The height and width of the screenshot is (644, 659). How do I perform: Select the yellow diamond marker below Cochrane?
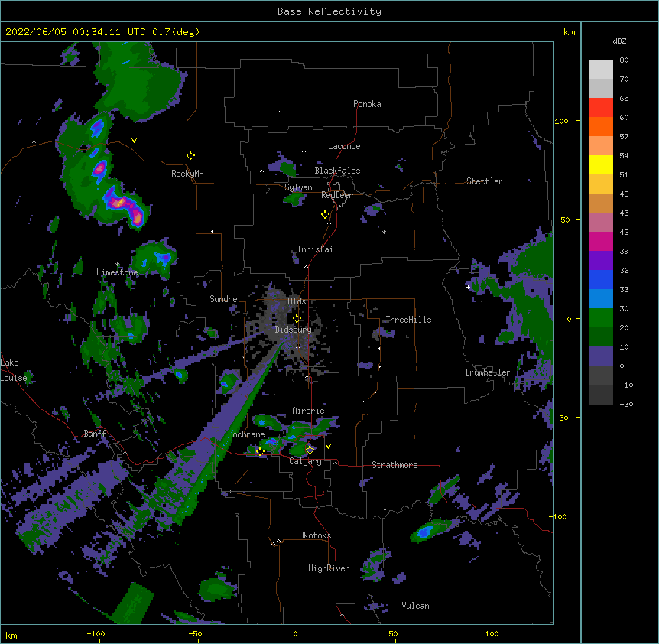260,452
